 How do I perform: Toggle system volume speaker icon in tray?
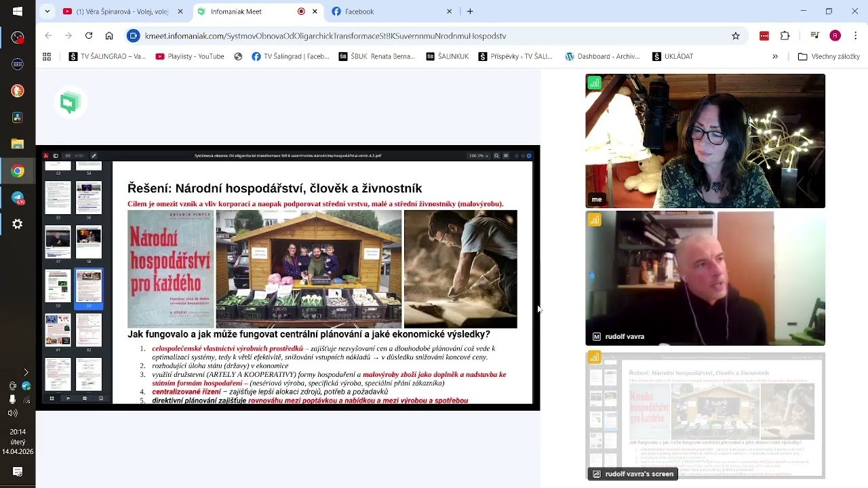(12, 413)
